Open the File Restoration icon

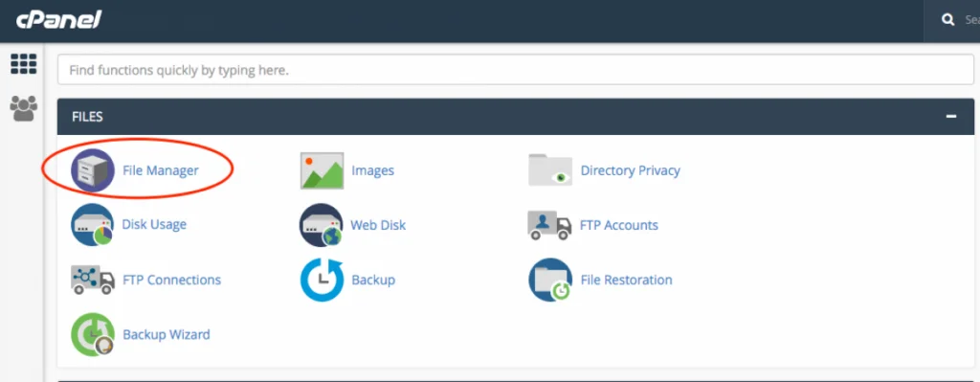[x=550, y=280]
